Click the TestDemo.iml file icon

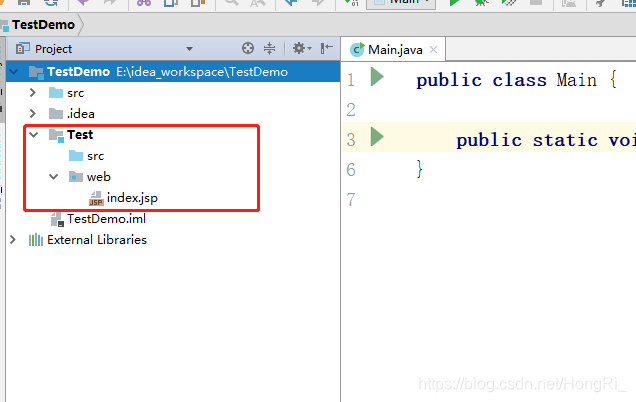(x=57, y=219)
